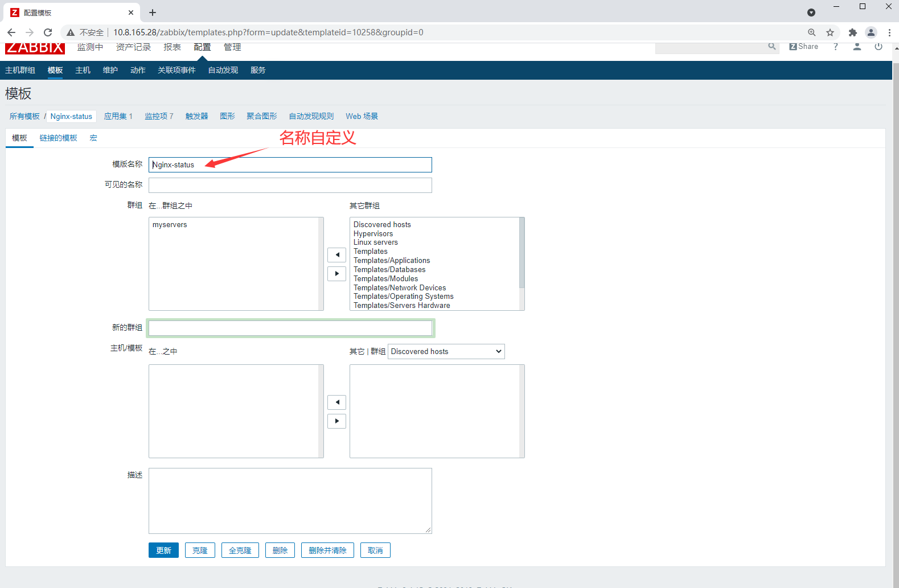Select Linux servers in other groups
The height and width of the screenshot is (588, 899).
[376, 242]
